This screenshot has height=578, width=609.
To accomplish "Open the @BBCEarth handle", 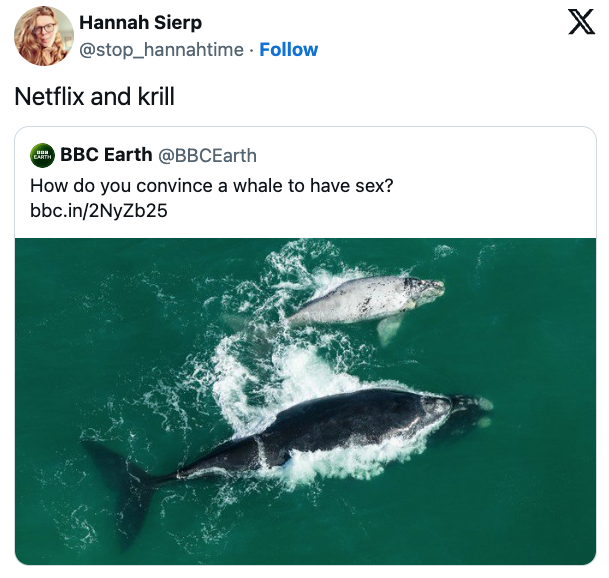I will click(207, 155).
